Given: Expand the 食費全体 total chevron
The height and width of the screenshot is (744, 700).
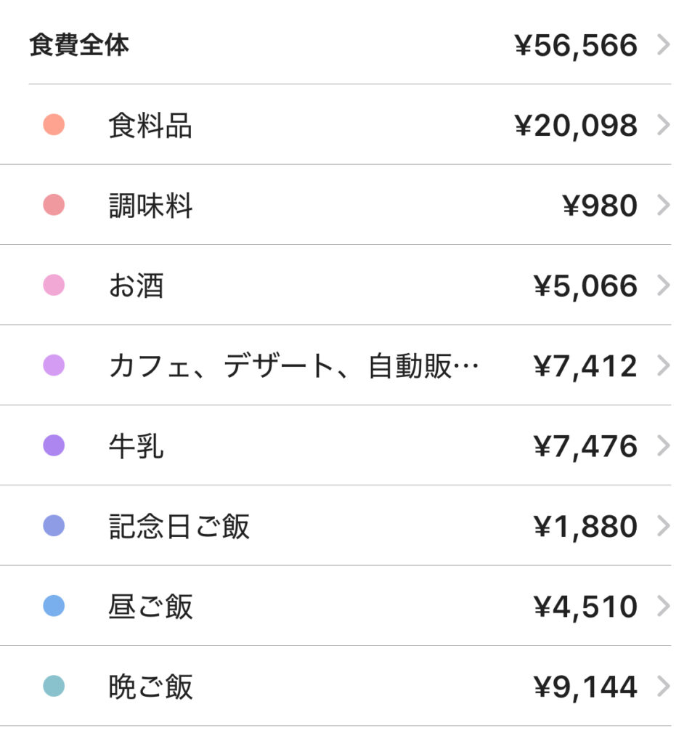Looking at the screenshot, I should [x=664, y=45].
